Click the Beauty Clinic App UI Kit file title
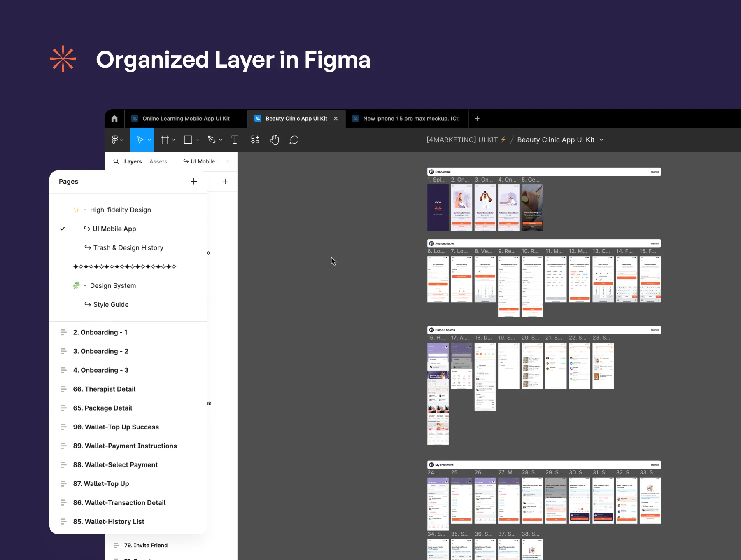This screenshot has width=741, height=560. click(556, 140)
